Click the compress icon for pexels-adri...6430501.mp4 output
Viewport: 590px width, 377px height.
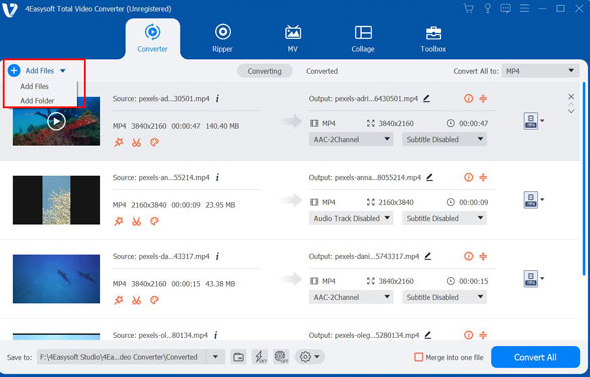pyautogui.click(x=483, y=99)
